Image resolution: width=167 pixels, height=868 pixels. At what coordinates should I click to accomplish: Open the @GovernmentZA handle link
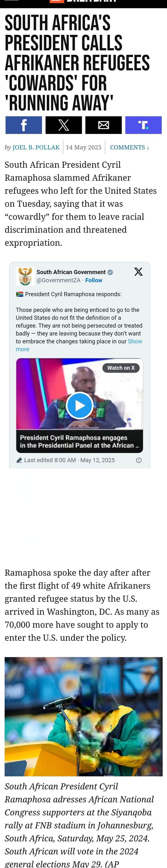click(x=58, y=280)
